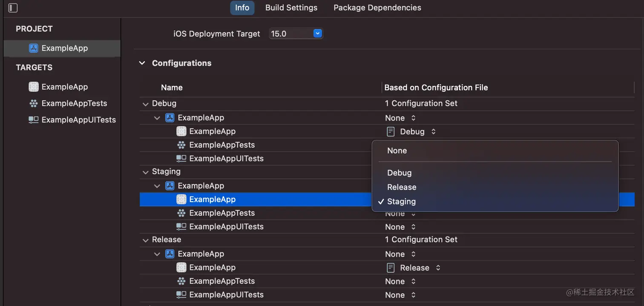Open the Package Dependencies tab
Viewport: 644px width, 306px height.
(377, 8)
